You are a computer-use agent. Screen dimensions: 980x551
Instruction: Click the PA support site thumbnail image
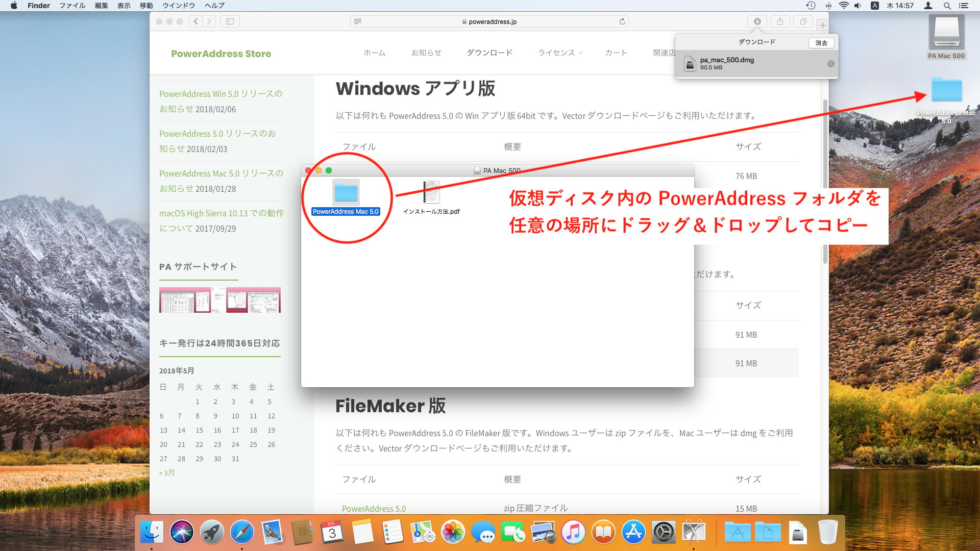click(x=219, y=300)
